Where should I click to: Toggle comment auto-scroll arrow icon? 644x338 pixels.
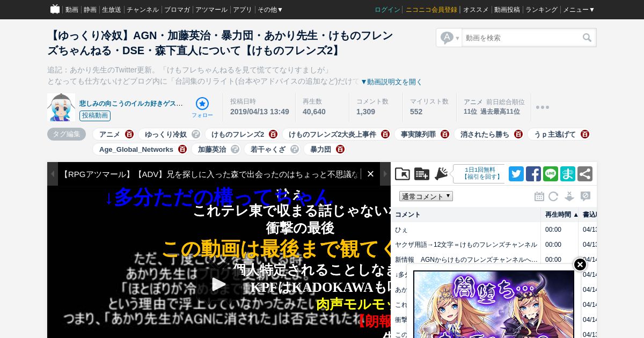point(569,196)
